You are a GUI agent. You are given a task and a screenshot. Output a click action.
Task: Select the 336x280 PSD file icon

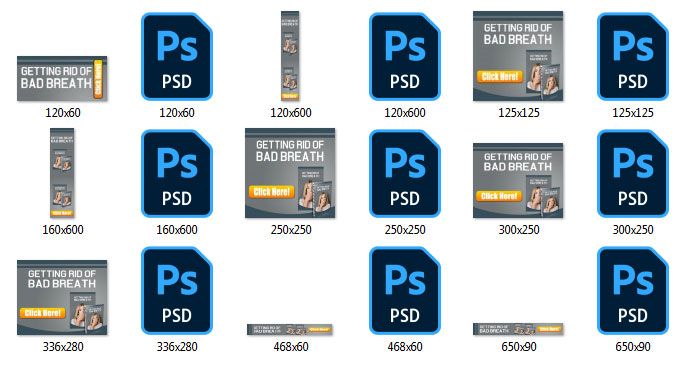pos(177,291)
